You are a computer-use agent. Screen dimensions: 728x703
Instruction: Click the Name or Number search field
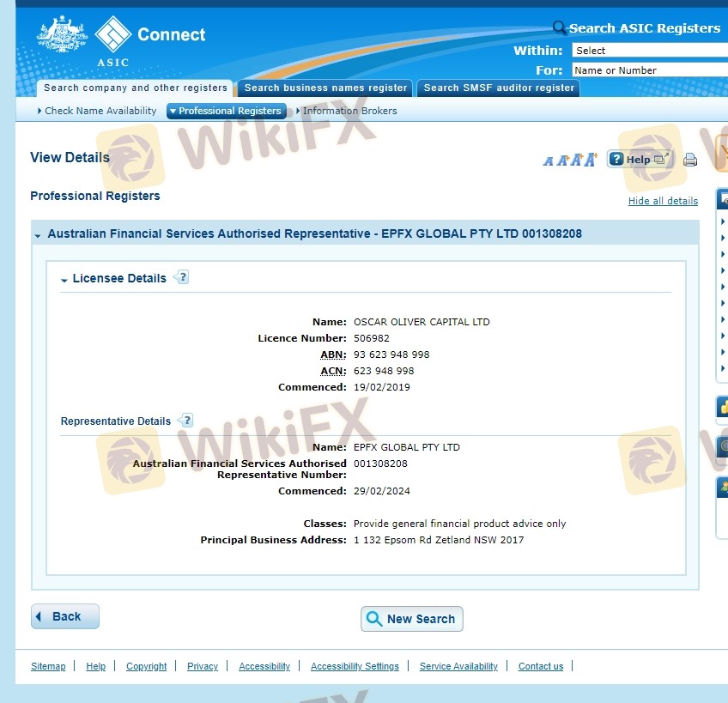(649, 70)
